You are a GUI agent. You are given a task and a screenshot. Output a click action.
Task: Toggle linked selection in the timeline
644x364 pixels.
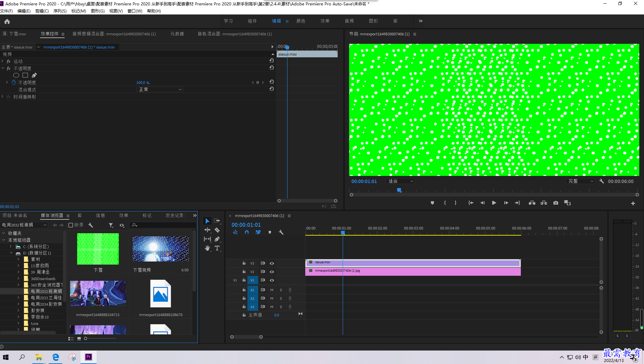pyautogui.click(x=258, y=232)
